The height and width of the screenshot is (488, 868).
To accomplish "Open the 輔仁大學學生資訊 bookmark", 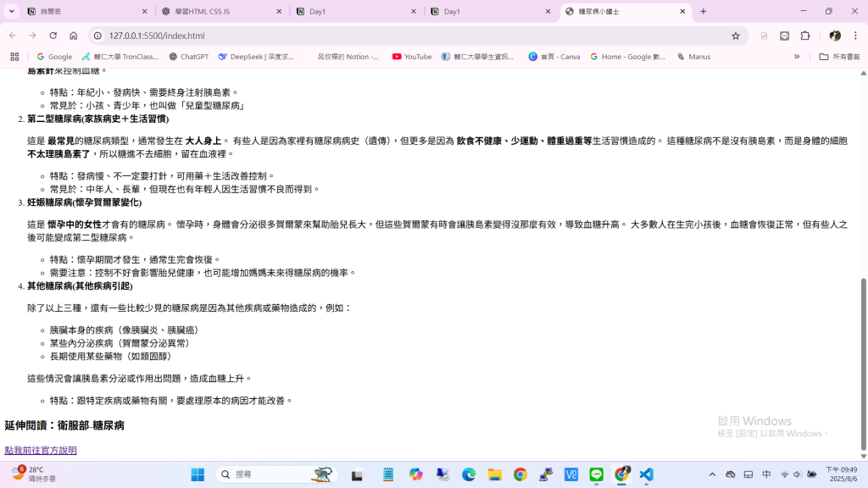I will (x=478, y=57).
